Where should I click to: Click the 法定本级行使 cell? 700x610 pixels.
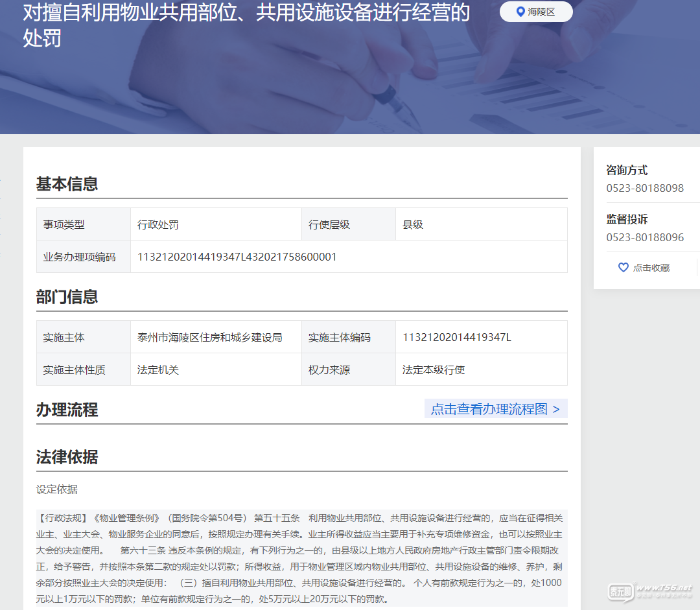point(433,370)
